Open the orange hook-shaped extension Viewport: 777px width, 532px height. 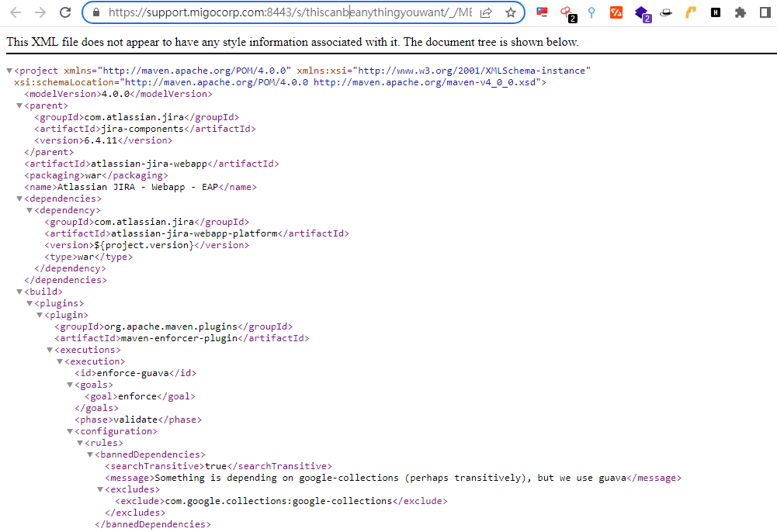click(690, 12)
